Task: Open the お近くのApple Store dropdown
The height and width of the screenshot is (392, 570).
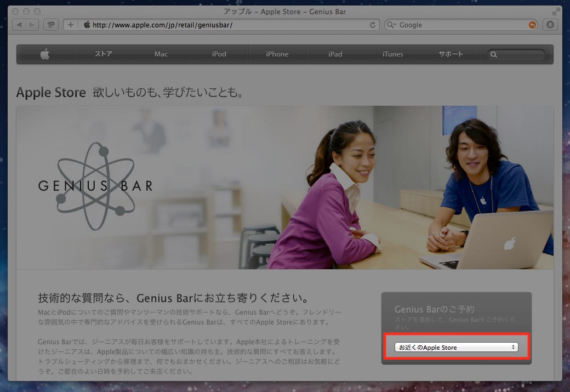Action: pos(456,347)
